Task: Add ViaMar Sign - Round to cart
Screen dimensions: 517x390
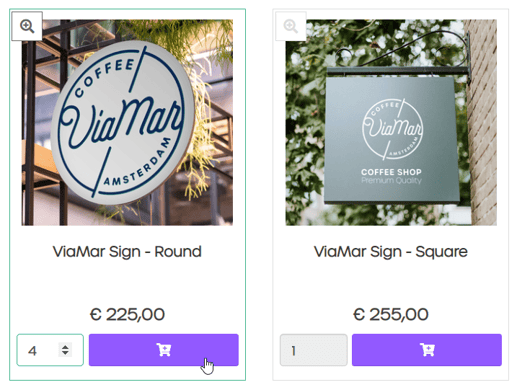Action: (164, 350)
